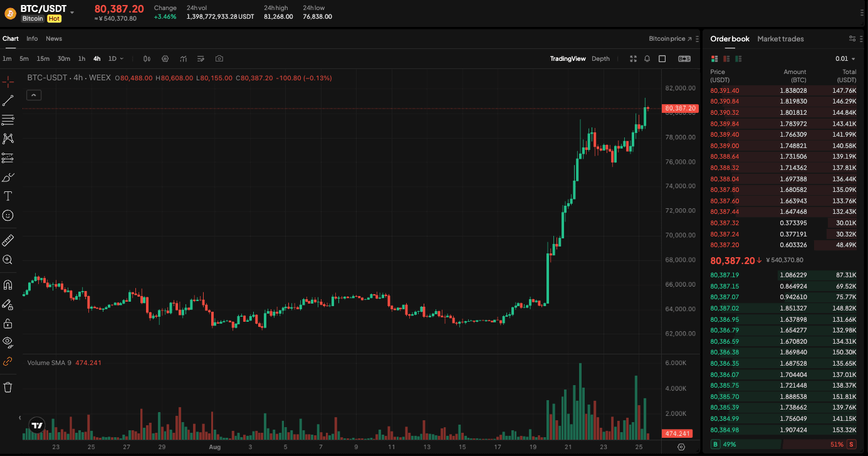
Task: Expand chart to fullscreen
Action: coord(633,59)
